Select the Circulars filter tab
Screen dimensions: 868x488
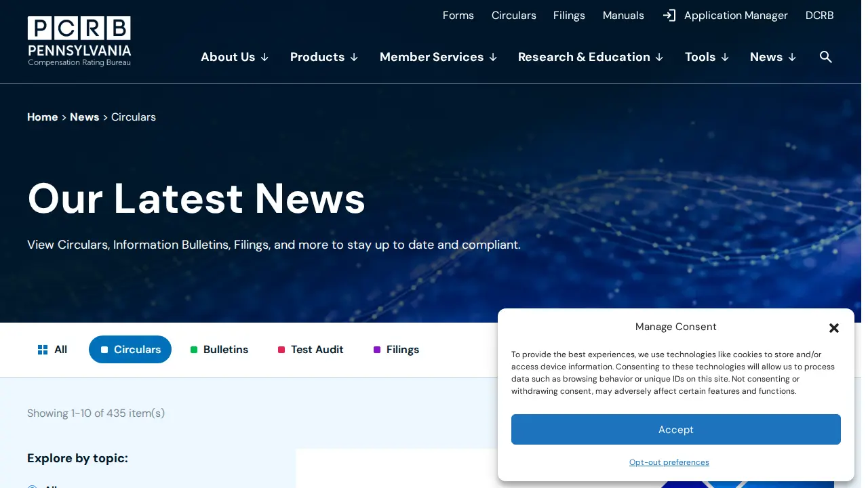(130, 350)
